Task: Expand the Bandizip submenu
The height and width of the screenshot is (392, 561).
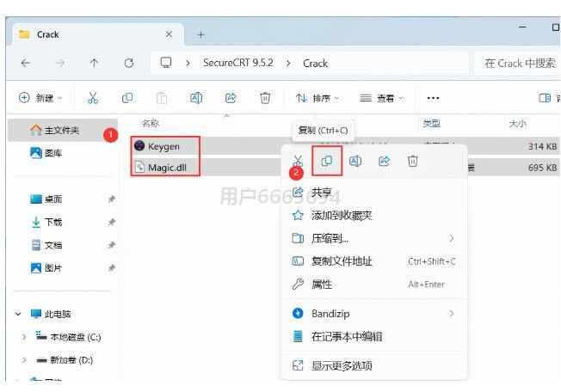Action: 452,314
